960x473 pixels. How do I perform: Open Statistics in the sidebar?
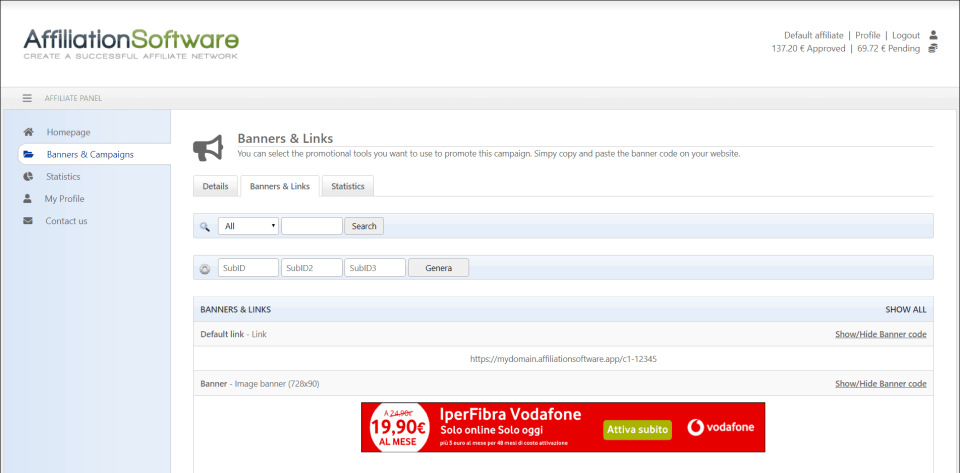(63, 177)
